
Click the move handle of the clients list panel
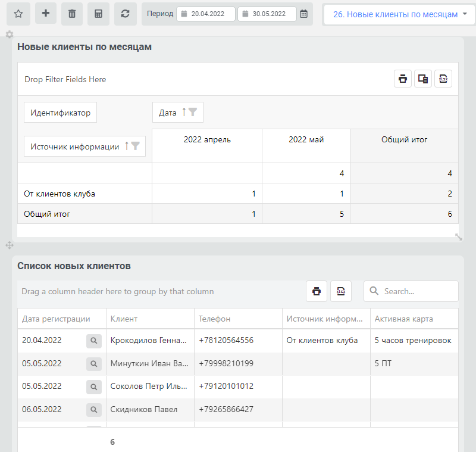pyautogui.click(x=10, y=245)
